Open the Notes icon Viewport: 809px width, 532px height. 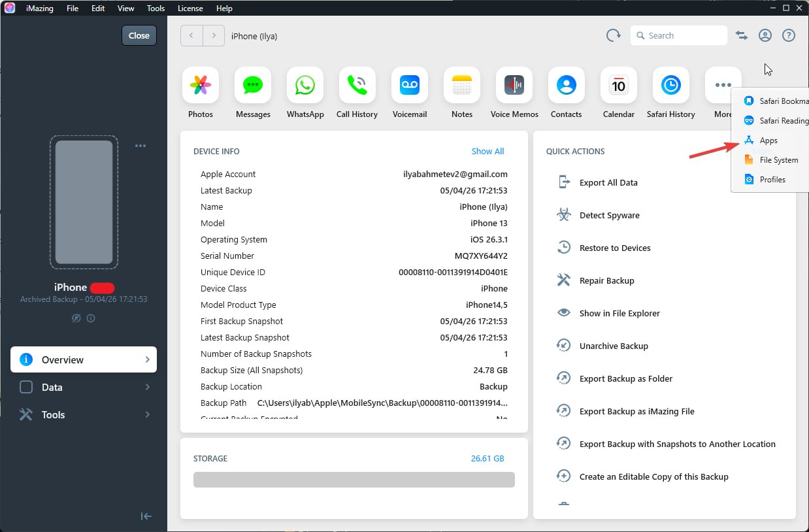(x=462, y=85)
